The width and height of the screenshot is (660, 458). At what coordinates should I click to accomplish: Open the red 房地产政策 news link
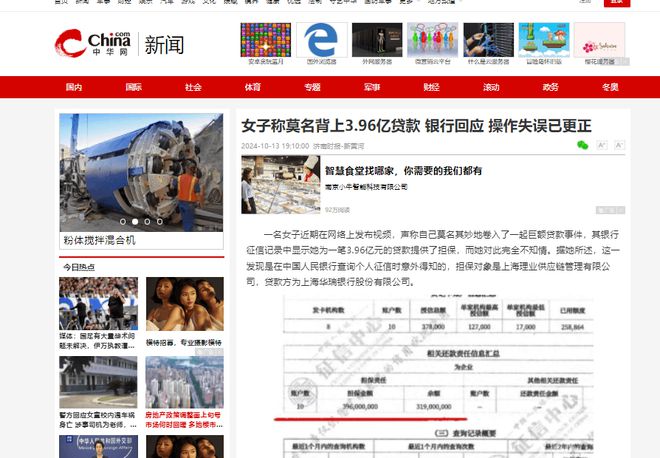pyautogui.click(x=184, y=420)
